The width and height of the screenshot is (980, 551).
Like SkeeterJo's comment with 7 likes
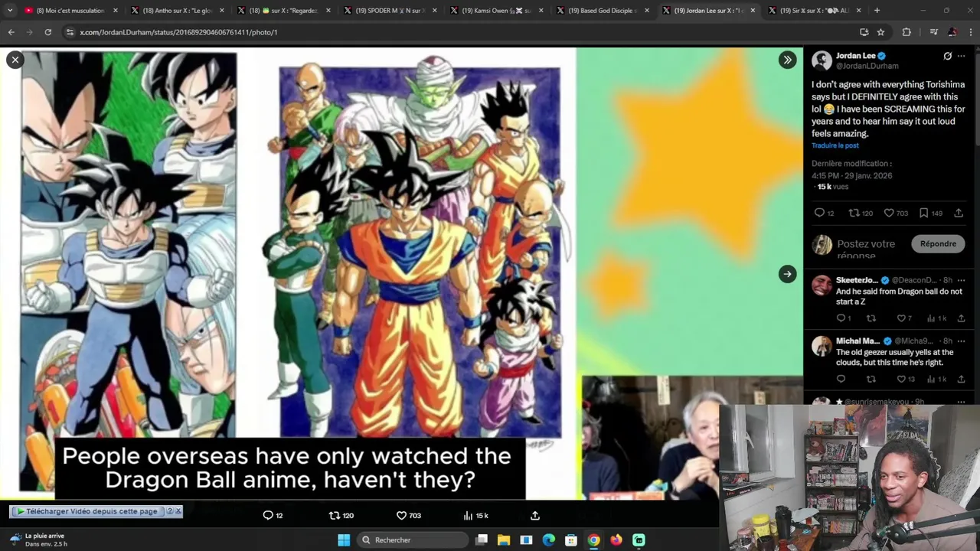(903, 318)
